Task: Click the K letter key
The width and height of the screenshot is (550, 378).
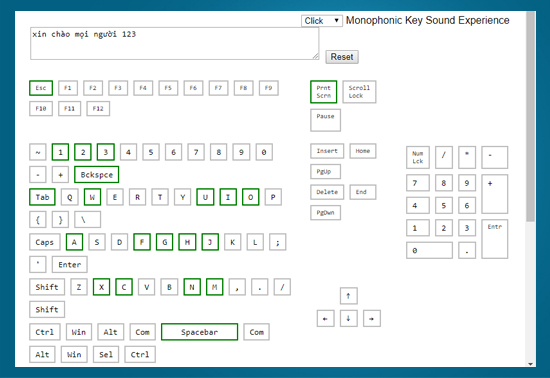Action: pos(233,242)
